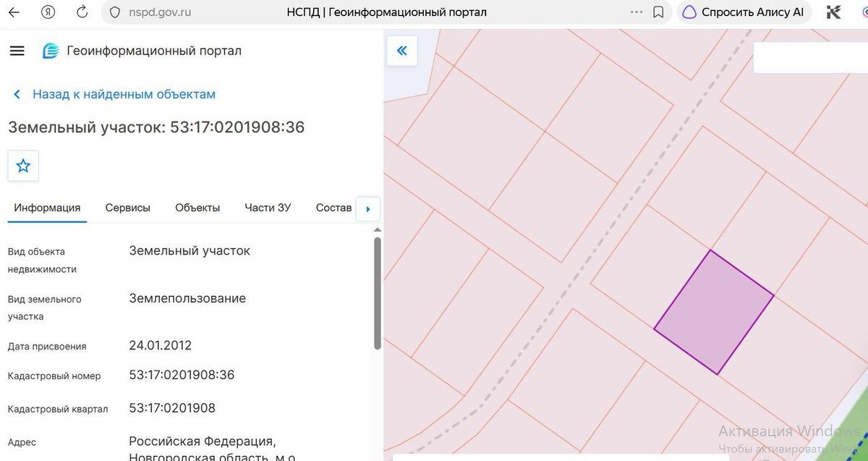Open the hamburger main menu
Image resolution: width=868 pixels, height=461 pixels.
pos(17,51)
